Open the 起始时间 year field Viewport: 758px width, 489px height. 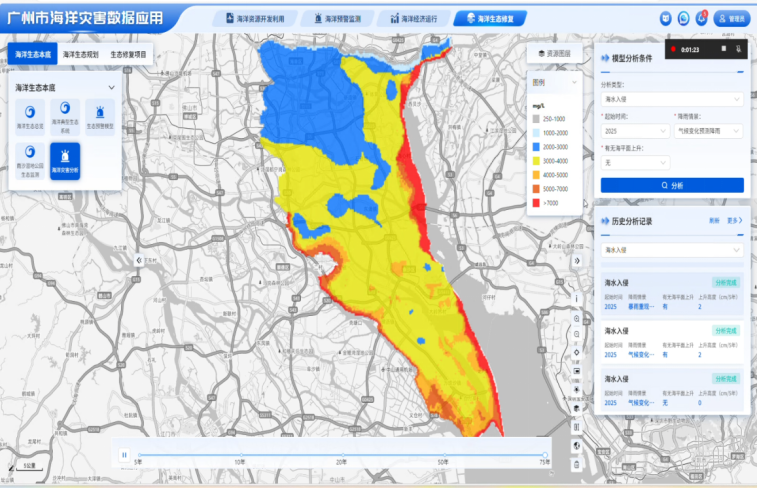tap(635, 131)
